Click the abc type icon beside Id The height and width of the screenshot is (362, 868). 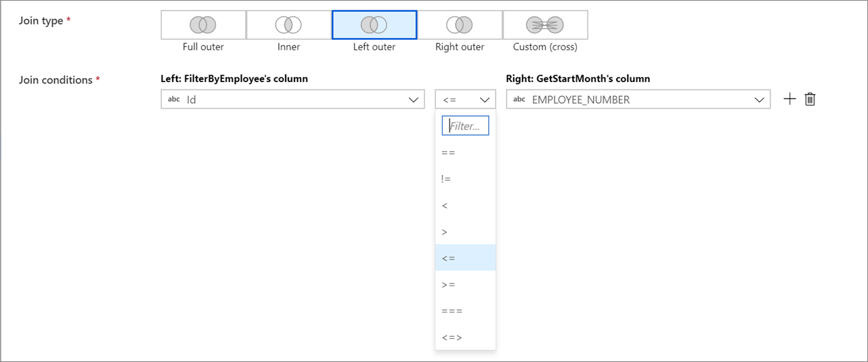(174, 99)
